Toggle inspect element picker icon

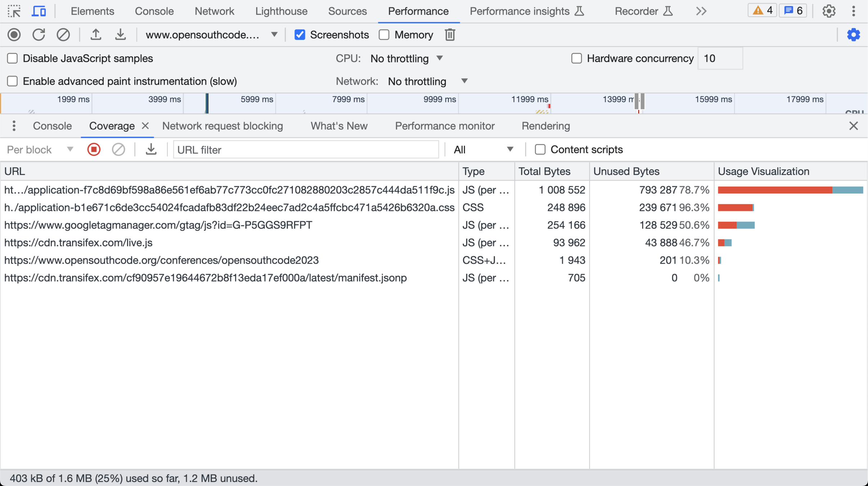click(14, 11)
